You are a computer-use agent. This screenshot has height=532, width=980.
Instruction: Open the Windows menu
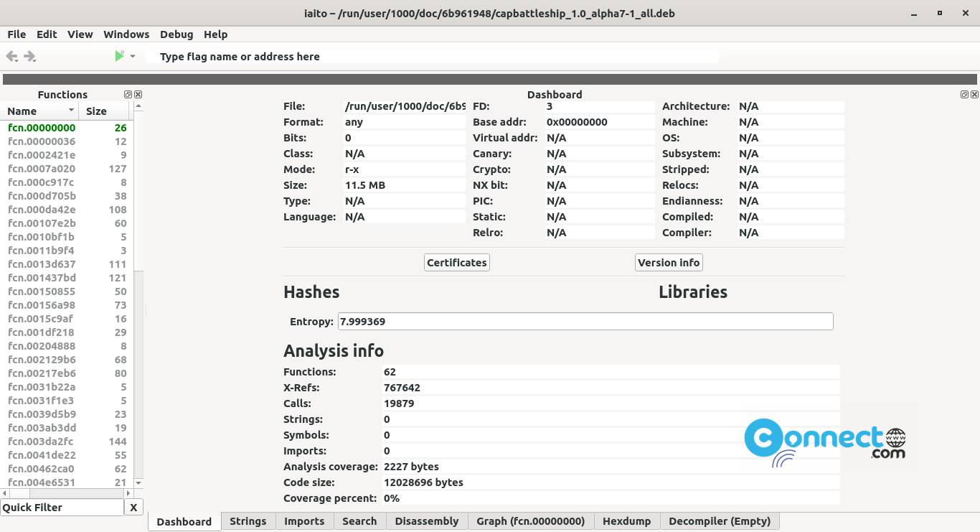[x=126, y=34]
